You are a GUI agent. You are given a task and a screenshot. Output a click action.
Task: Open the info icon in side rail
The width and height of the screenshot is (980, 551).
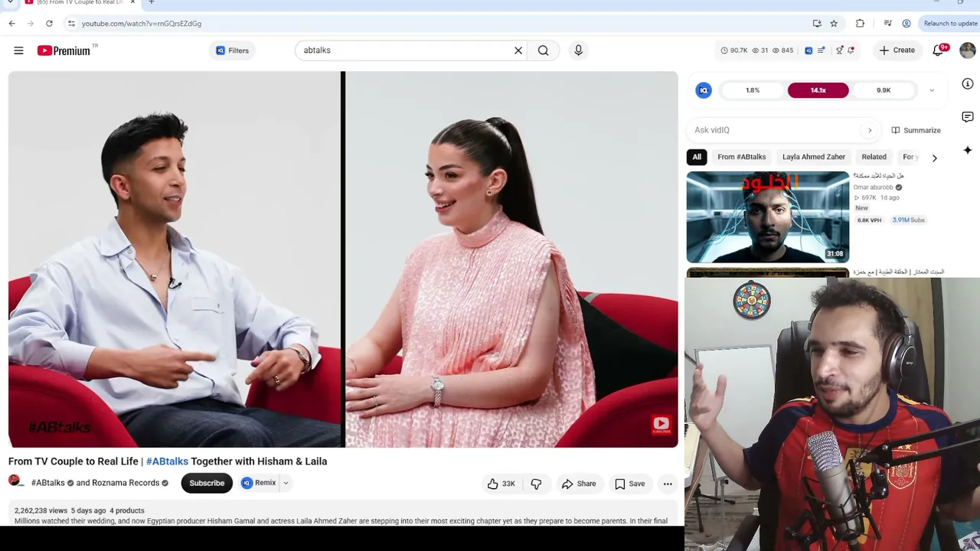pos(968,84)
